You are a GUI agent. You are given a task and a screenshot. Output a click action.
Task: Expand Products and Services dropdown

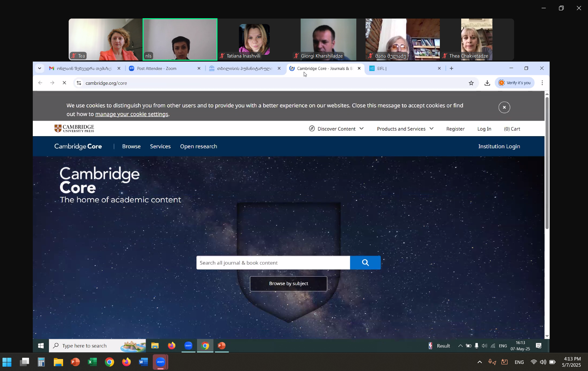405,129
